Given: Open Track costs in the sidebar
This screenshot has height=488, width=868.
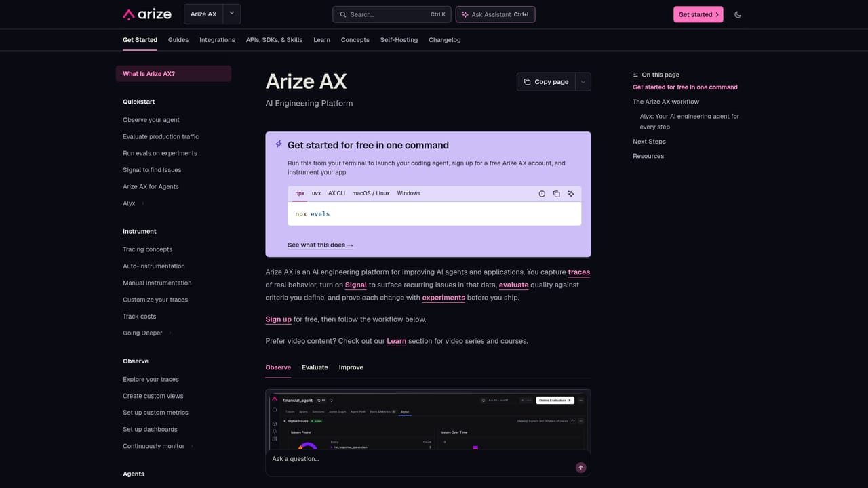Looking at the screenshot, I should pyautogui.click(x=140, y=317).
